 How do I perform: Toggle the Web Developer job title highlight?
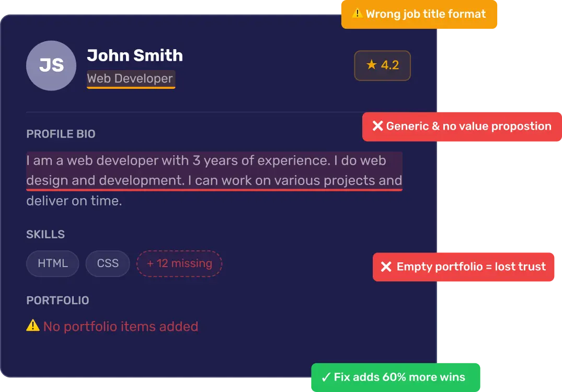[131, 78]
